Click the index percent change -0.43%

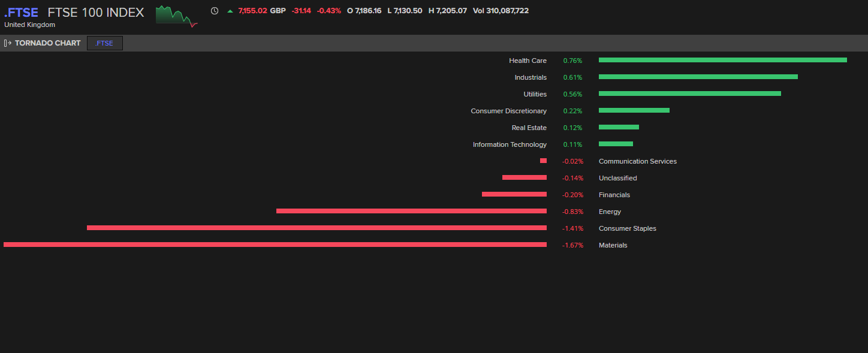[329, 11]
